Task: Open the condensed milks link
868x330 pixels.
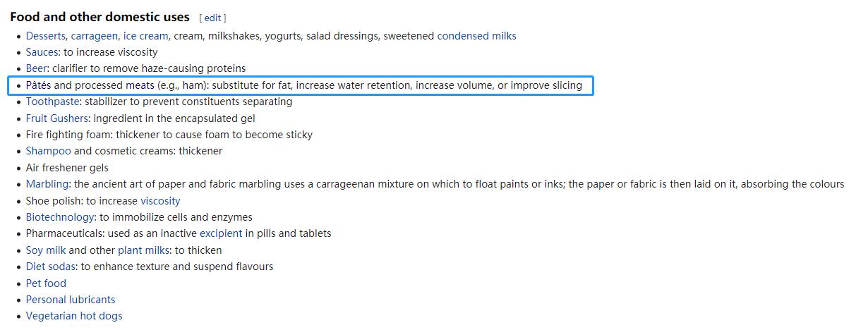Action: 476,36
